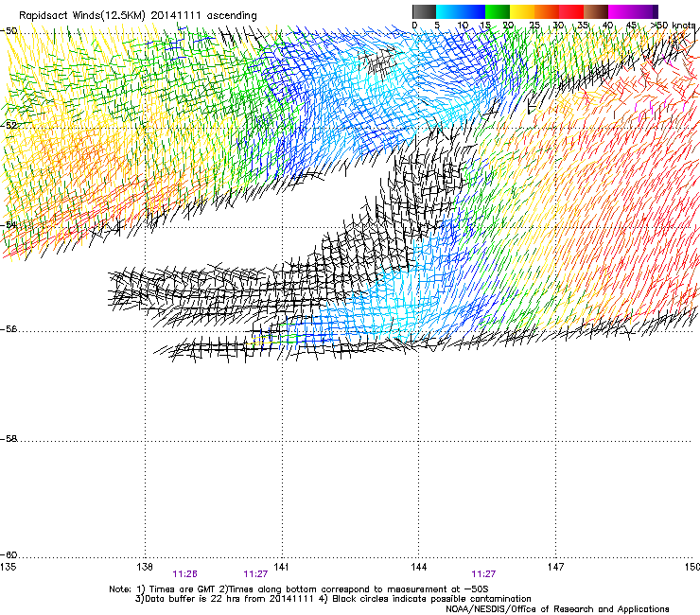
Task: Click the purple '11:27' label near longitude 144
Action: click(x=483, y=574)
